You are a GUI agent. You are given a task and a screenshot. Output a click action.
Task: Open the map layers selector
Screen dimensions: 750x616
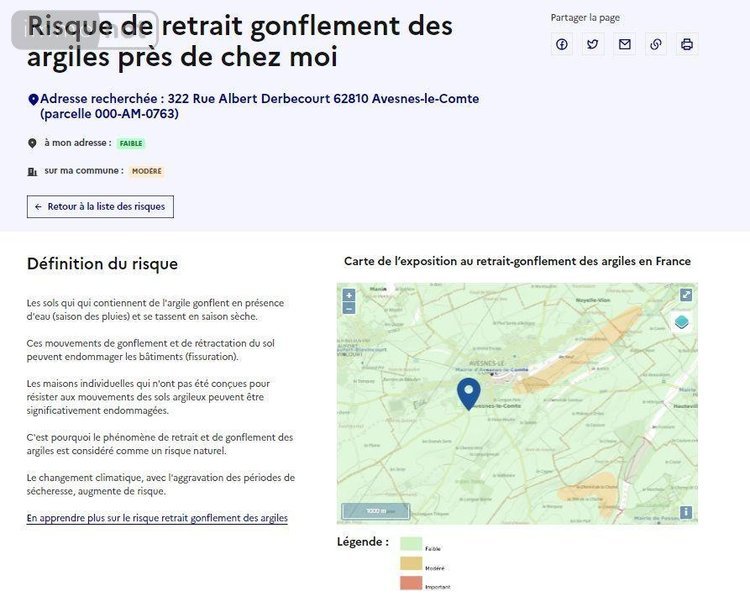681,322
